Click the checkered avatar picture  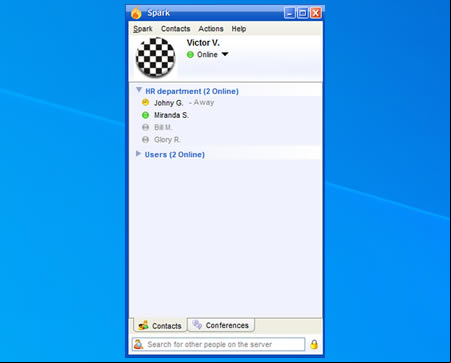point(155,57)
